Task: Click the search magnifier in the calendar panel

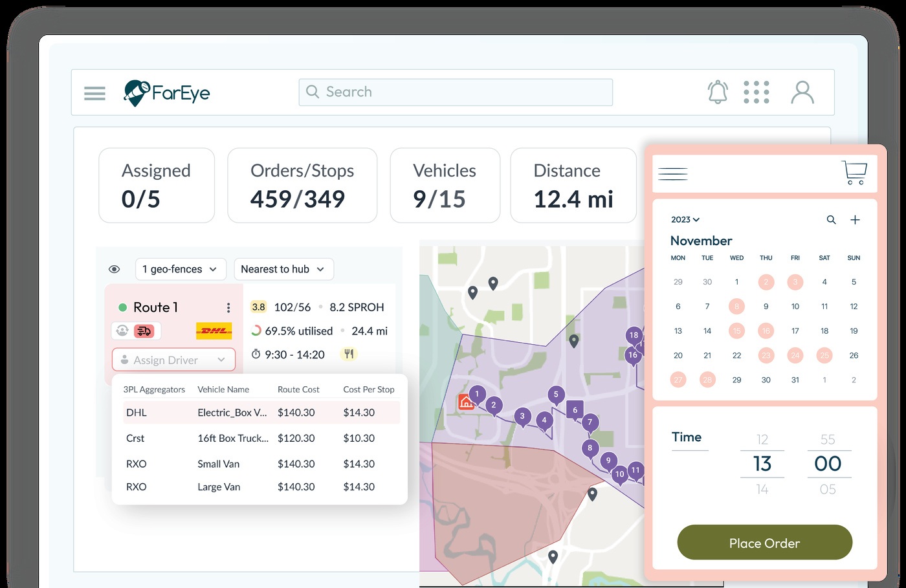Action: (831, 219)
